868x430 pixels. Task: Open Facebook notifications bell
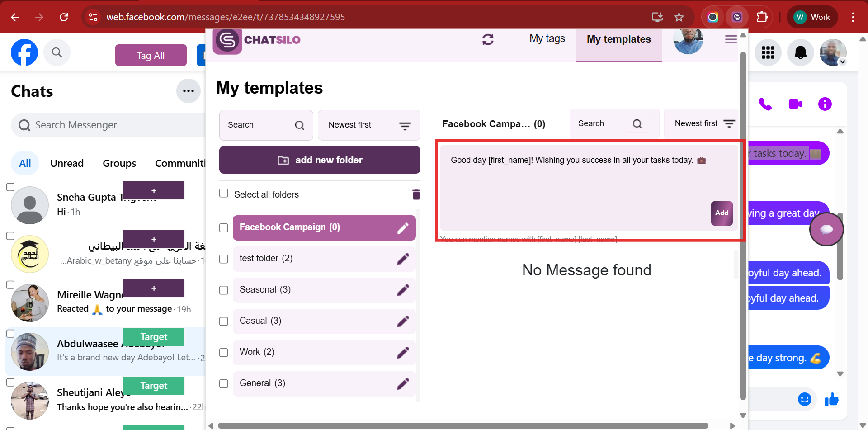point(801,52)
